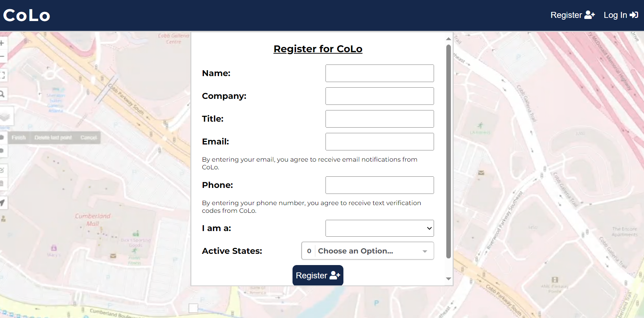Click the registration form vertical scrollbar
644x318 pixels.
coord(448,151)
